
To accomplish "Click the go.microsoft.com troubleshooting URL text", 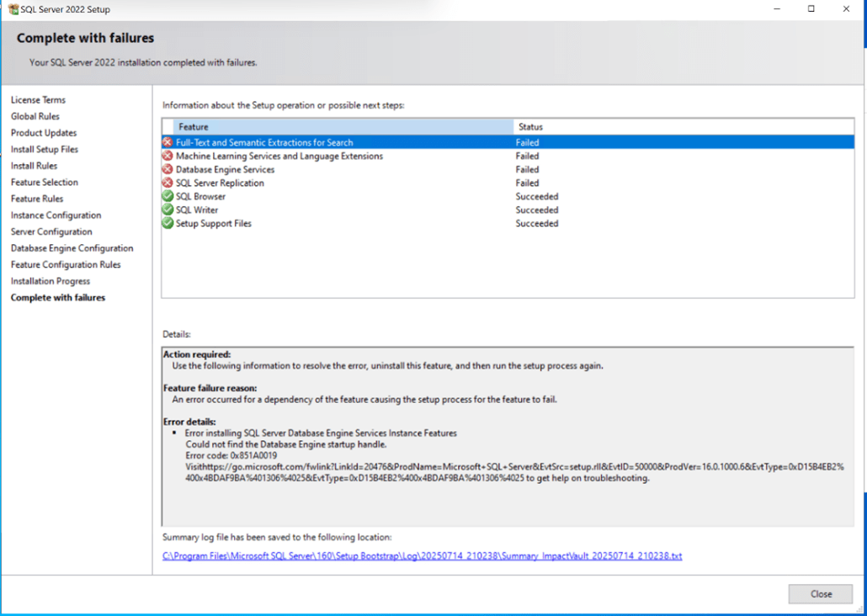I will point(514,472).
